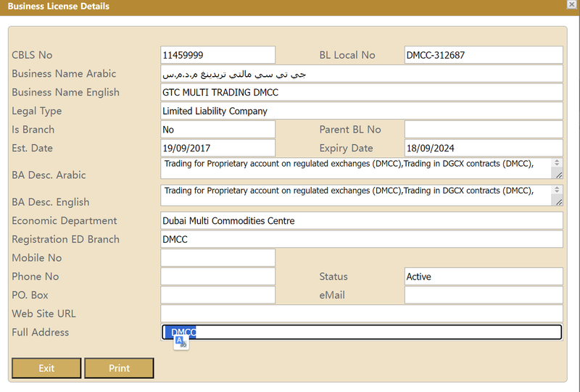Screen dimensions: 580x392
Task: Click the PO. Box label
Action: click(30, 295)
